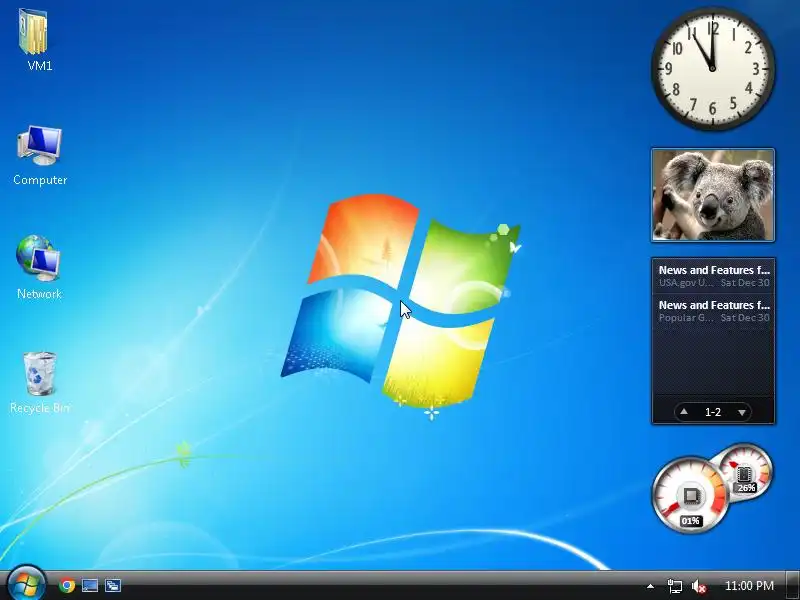Click the third pinned taskbar icon
The image size is (800, 600).
click(113, 585)
